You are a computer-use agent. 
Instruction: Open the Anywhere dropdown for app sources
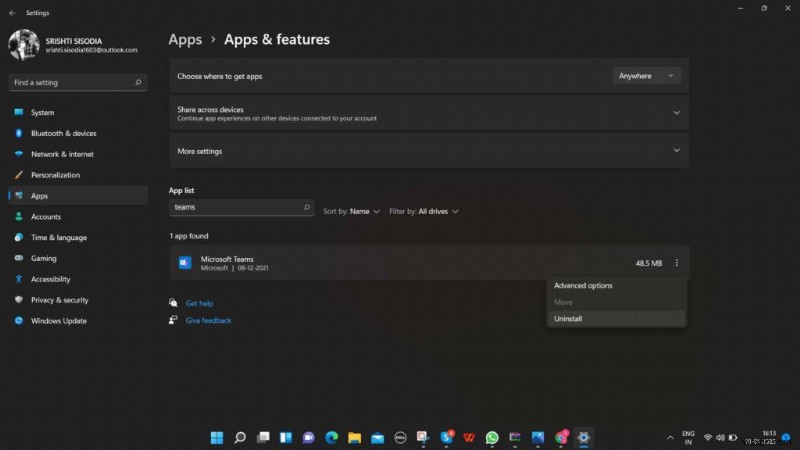coord(646,76)
